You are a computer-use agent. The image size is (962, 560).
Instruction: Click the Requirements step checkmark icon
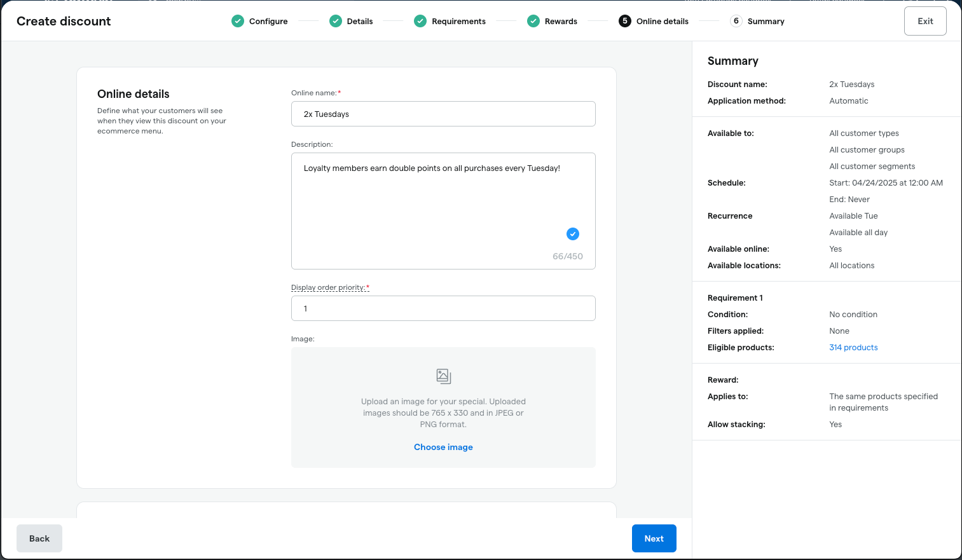[x=420, y=21]
